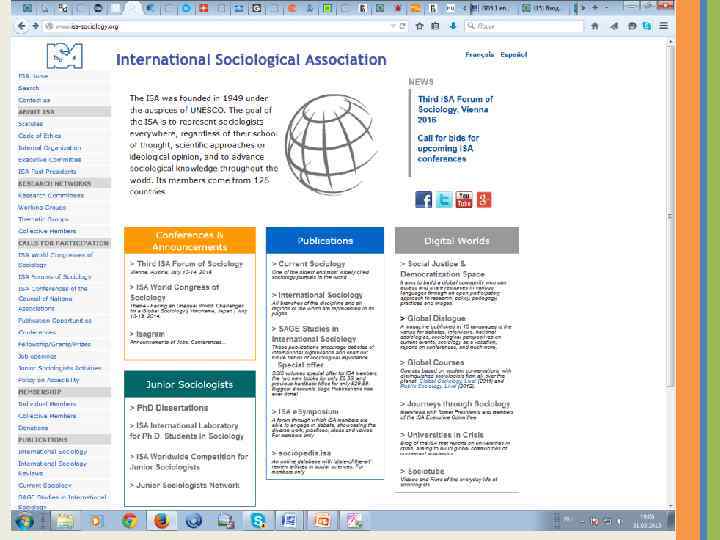720x540 pixels.
Task: Open SAGE Studies in International Sociology in Publications box
Action: [x=314, y=334]
